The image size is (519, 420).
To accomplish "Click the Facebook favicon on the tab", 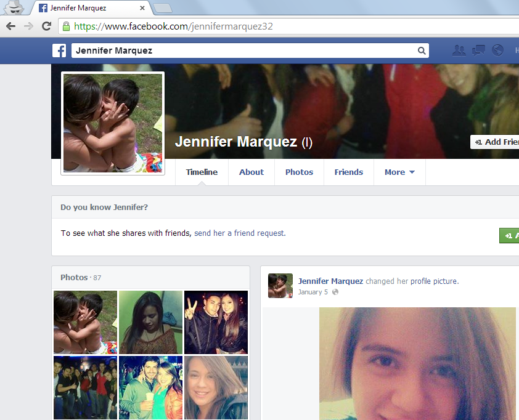I will point(43,8).
